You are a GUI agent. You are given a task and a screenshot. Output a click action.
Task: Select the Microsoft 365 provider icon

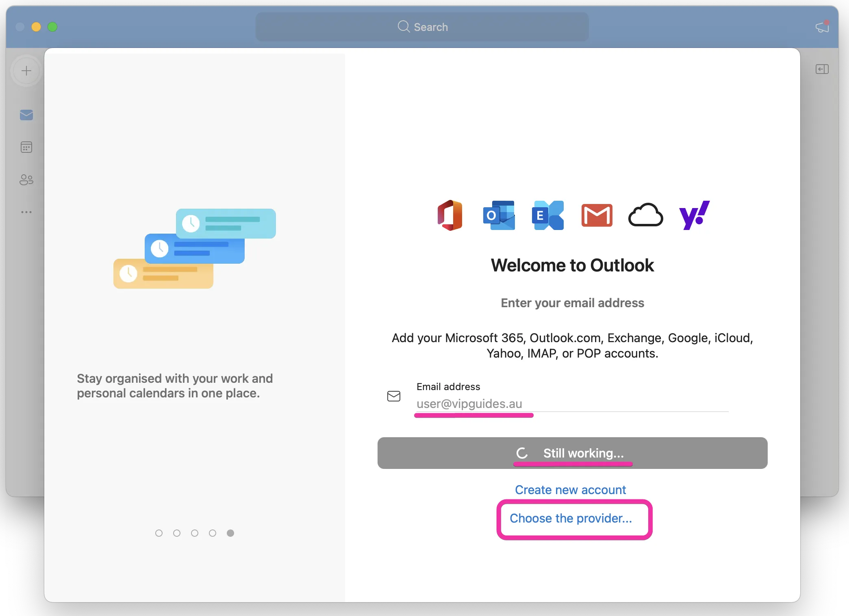pos(449,216)
